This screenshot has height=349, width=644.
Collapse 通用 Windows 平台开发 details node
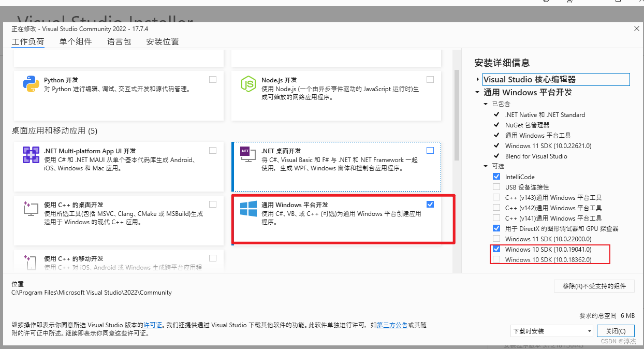(x=477, y=93)
